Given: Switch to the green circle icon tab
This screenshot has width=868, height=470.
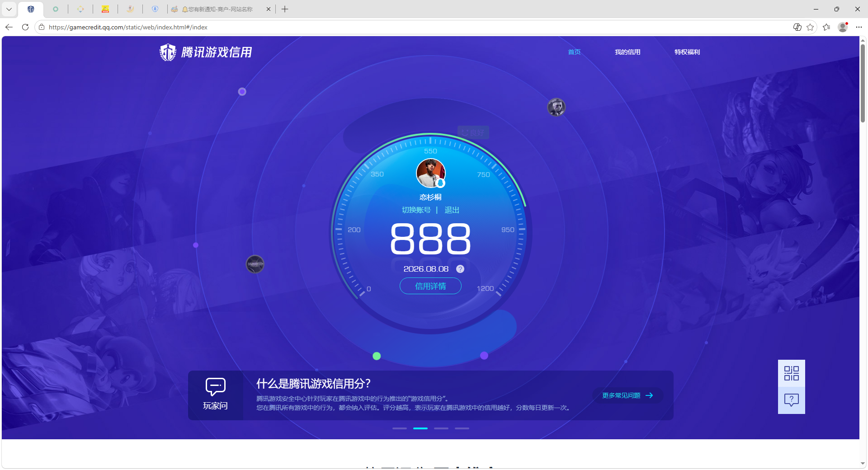Looking at the screenshot, I should click(x=56, y=9).
